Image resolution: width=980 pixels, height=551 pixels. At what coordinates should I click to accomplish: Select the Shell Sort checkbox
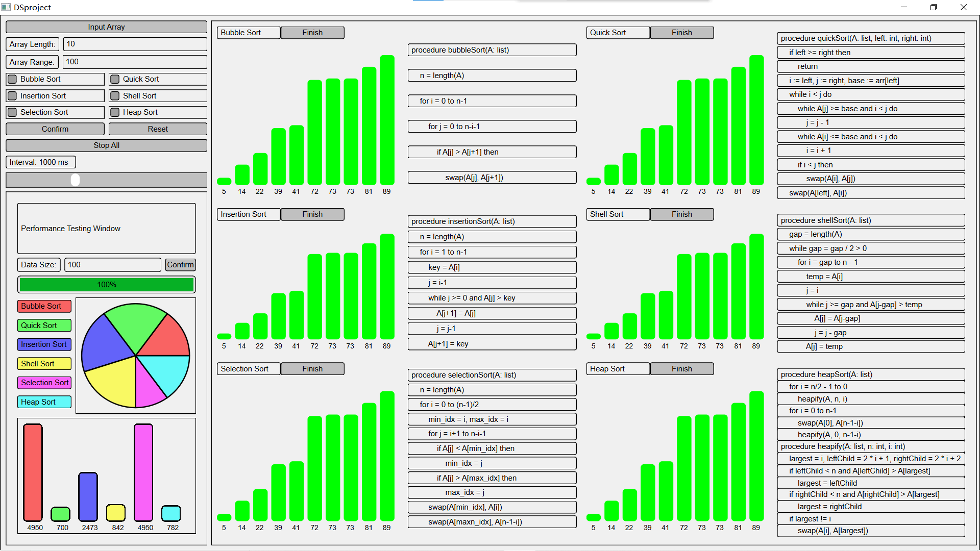pyautogui.click(x=115, y=96)
